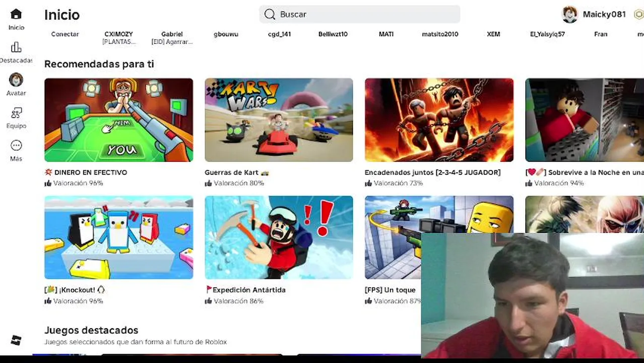Open the penguin ¡Knockout! game thumbnail
The width and height of the screenshot is (644, 363).
click(118, 237)
